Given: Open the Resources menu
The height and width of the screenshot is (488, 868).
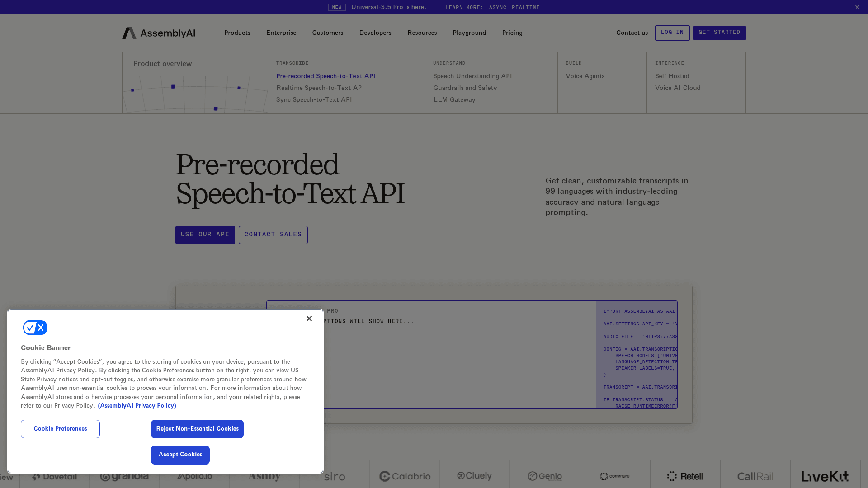Looking at the screenshot, I should click(x=422, y=33).
